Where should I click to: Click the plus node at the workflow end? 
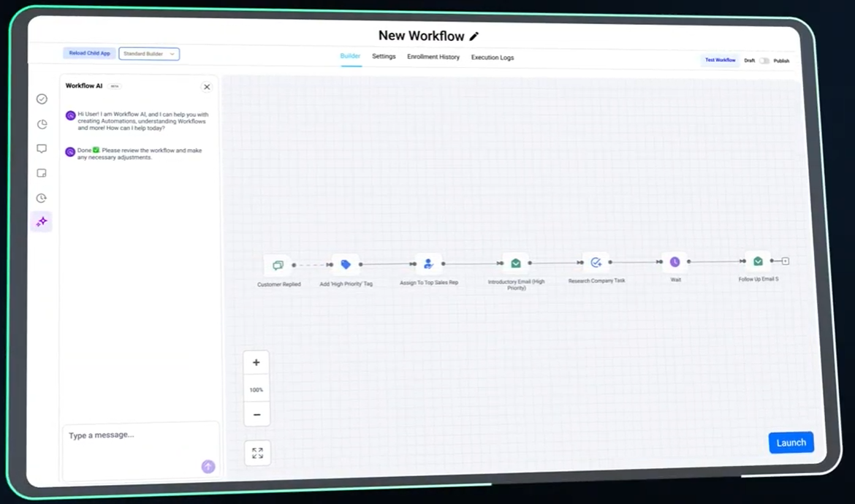click(x=784, y=261)
